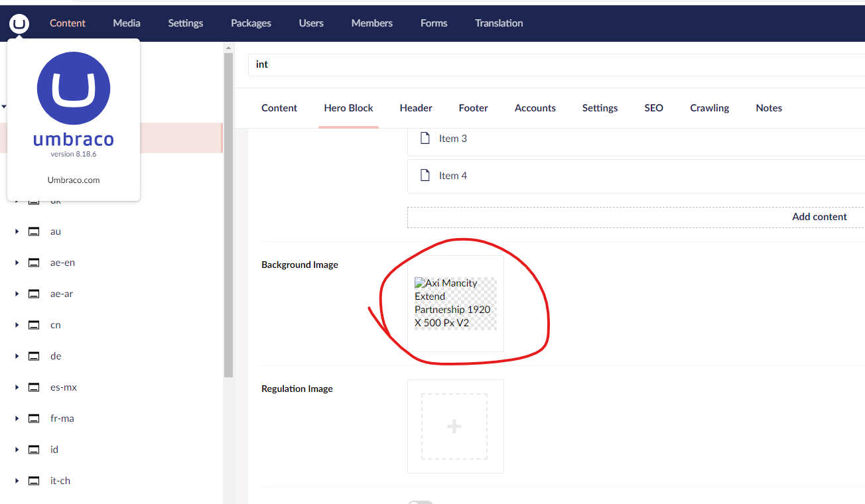Open the Background Image thumbnail
This screenshot has height=504, width=865.
(x=455, y=302)
